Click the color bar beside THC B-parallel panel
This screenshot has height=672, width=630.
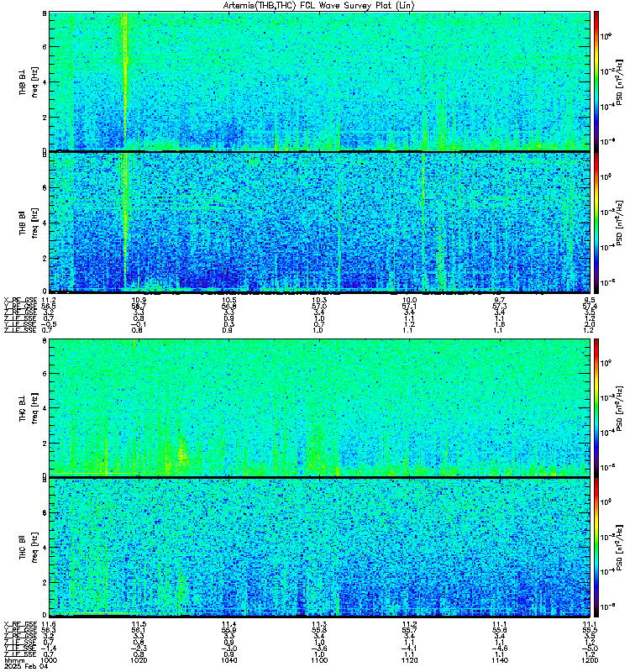(x=596, y=548)
